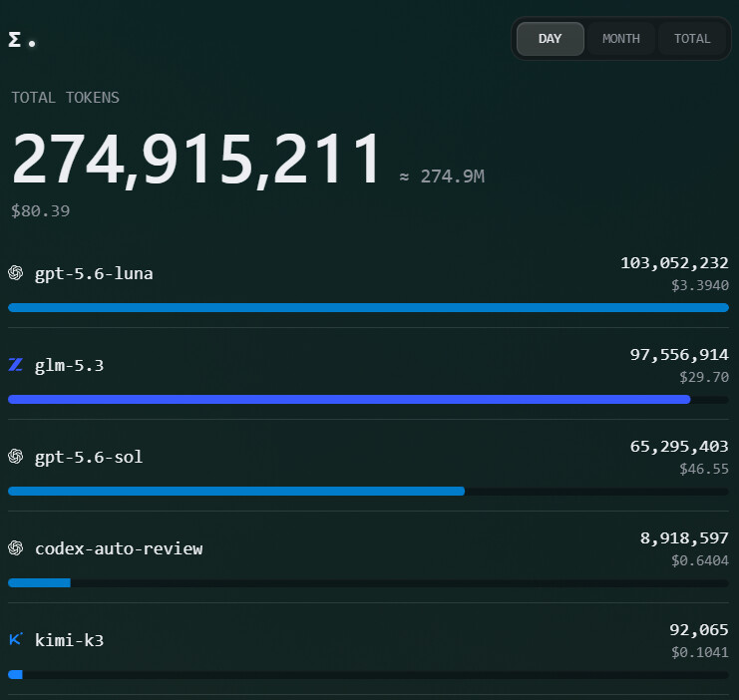
Task: Click the 274,915,211 total tokens figure
Action: (196, 160)
